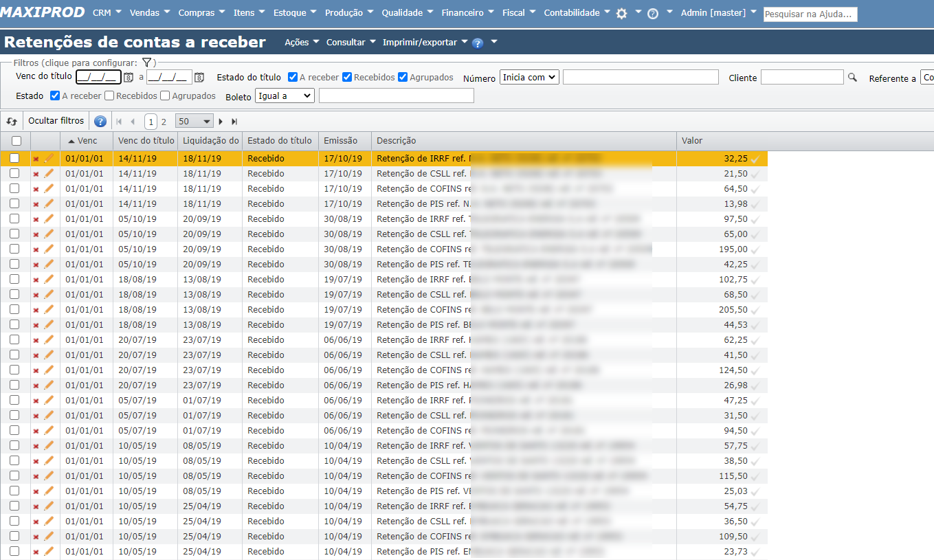Viewport: 934px width, 560px height.
Task: Check Recebidos in the Estado filter
Action: [109, 96]
